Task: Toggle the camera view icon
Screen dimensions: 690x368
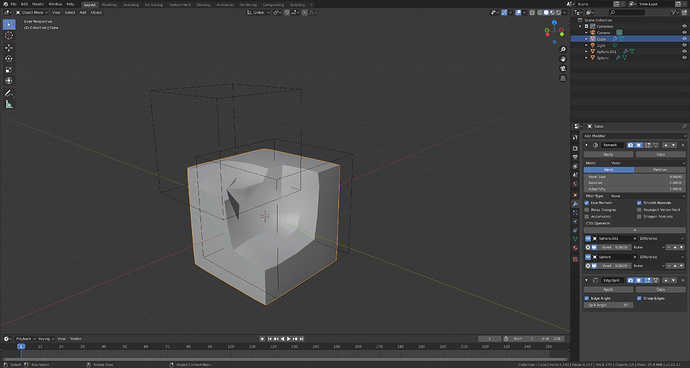Action: [563, 69]
